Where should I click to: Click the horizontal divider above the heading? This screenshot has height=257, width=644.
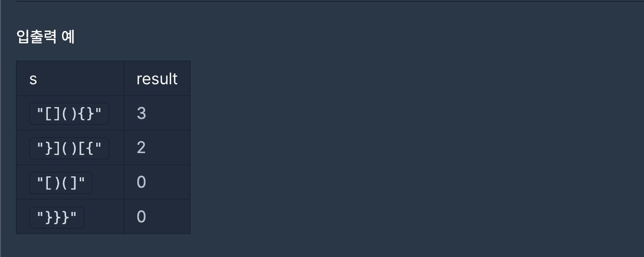coord(330,1)
